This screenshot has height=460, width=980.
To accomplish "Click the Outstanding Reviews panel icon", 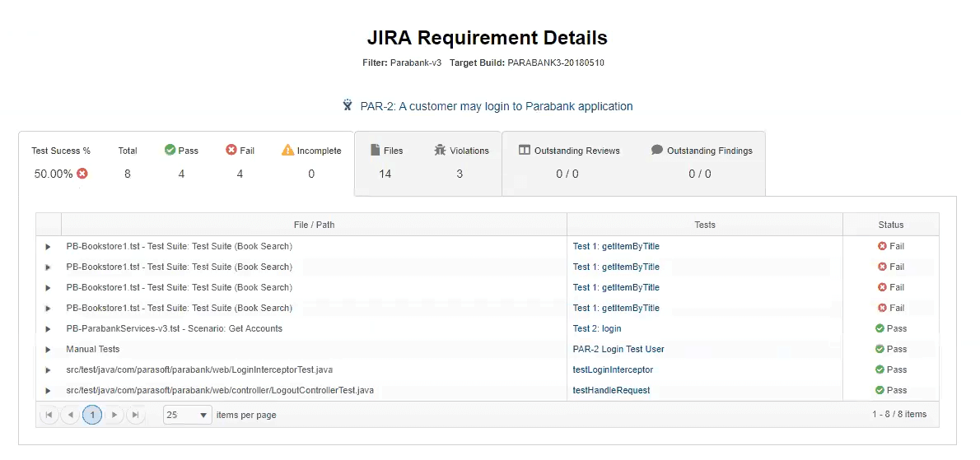I will click(524, 150).
